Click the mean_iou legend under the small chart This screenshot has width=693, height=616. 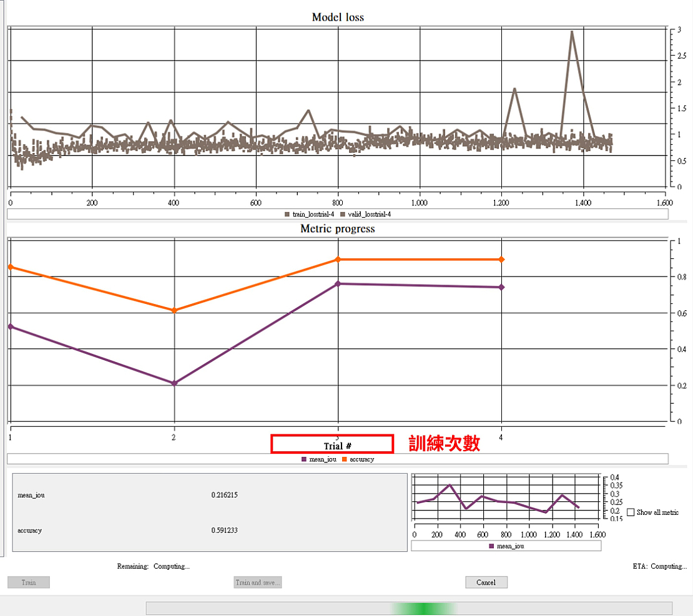491,546
